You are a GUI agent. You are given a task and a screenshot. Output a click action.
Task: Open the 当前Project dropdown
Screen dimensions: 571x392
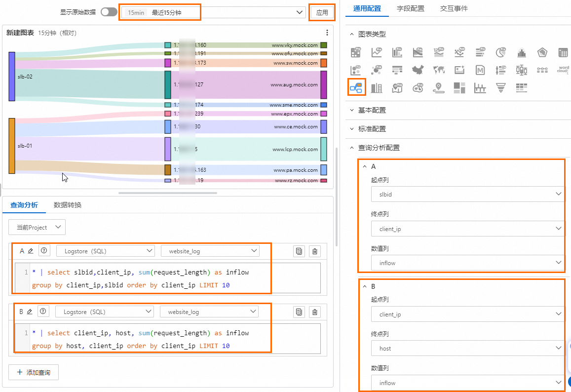coord(37,227)
